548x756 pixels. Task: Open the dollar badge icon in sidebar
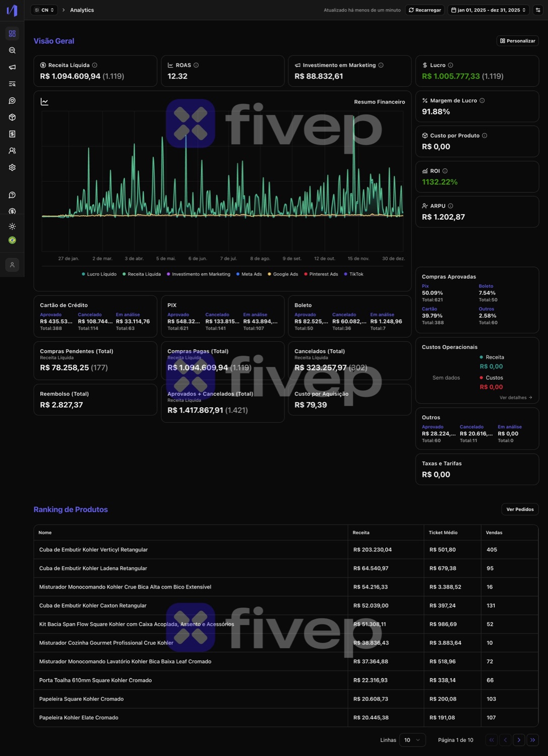point(12,211)
